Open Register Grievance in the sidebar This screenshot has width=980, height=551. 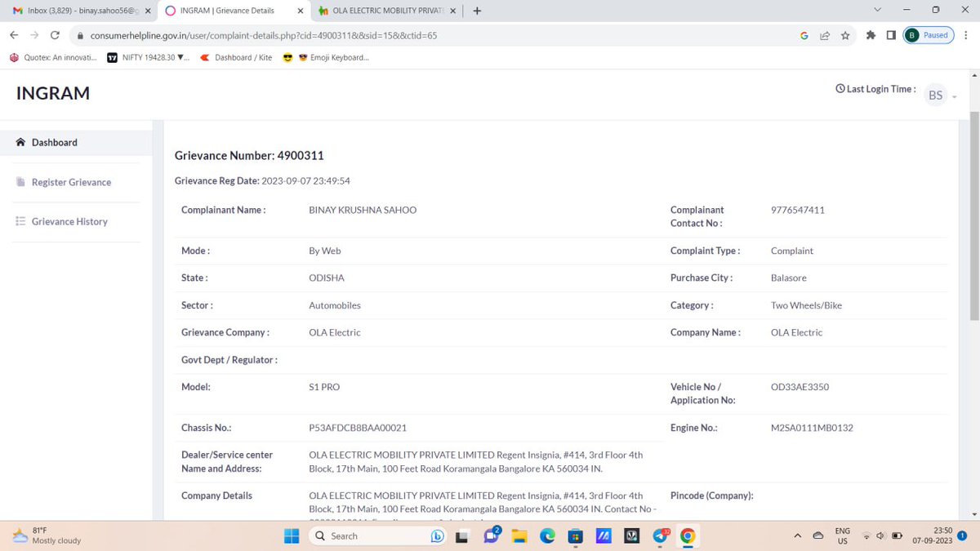[70, 182]
